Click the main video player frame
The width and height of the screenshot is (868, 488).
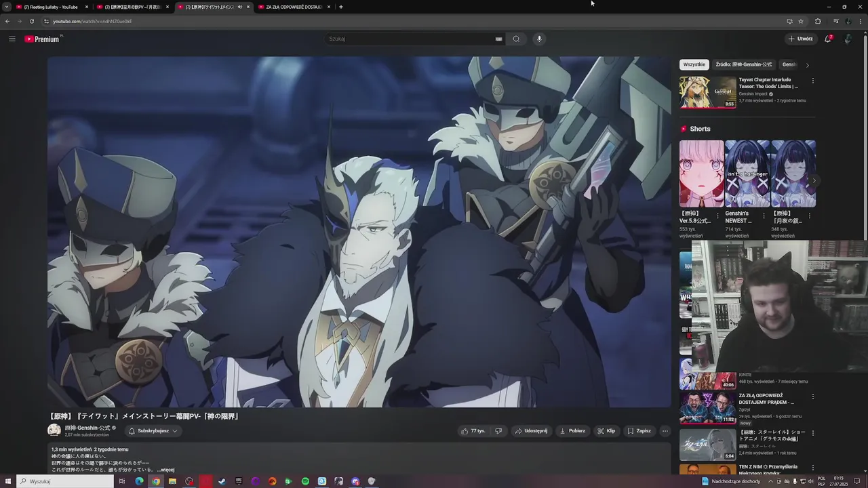click(x=359, y=232)
